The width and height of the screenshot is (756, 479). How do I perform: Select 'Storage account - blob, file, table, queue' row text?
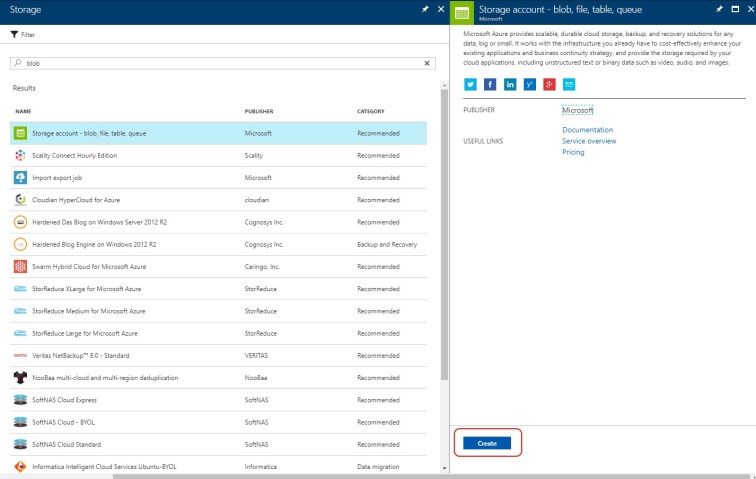pyautogui.click(x=89, y=133)
